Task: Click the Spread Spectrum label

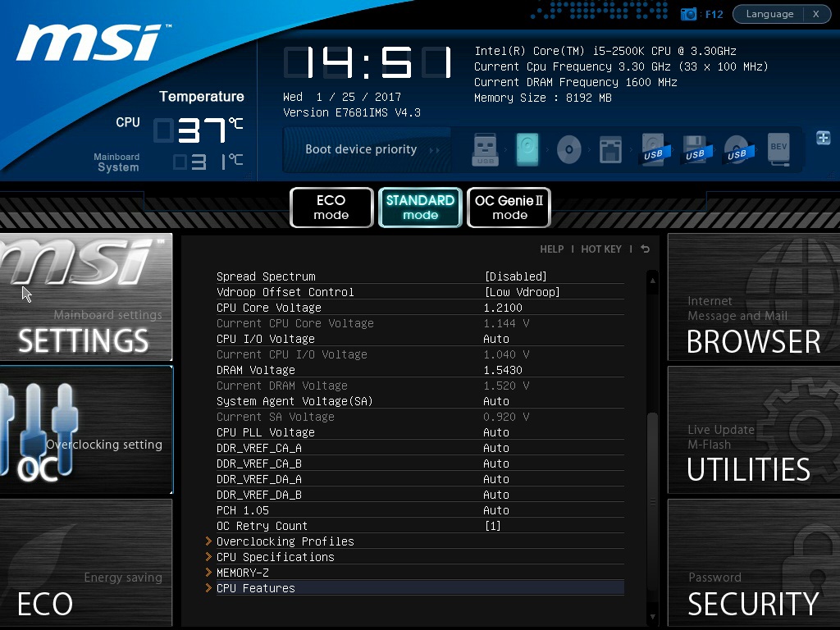Action: click(x=266, y=276)
